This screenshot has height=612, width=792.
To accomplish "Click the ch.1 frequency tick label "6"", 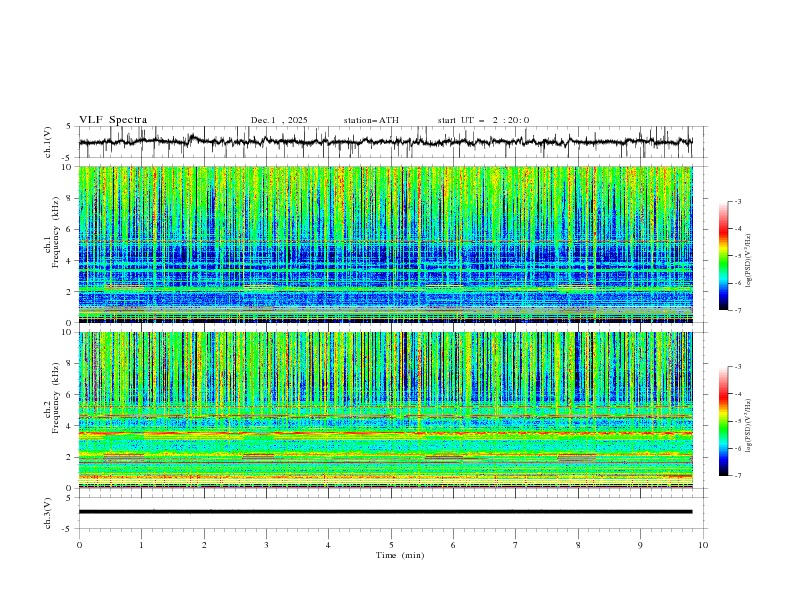I will coord(70,229).
